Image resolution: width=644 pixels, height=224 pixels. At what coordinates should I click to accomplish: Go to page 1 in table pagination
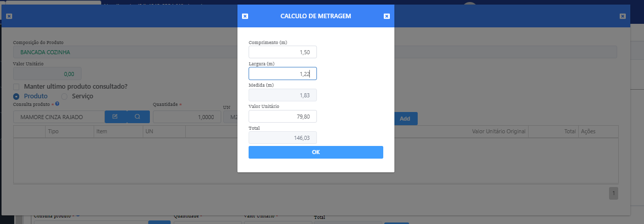tap(613, 193)
